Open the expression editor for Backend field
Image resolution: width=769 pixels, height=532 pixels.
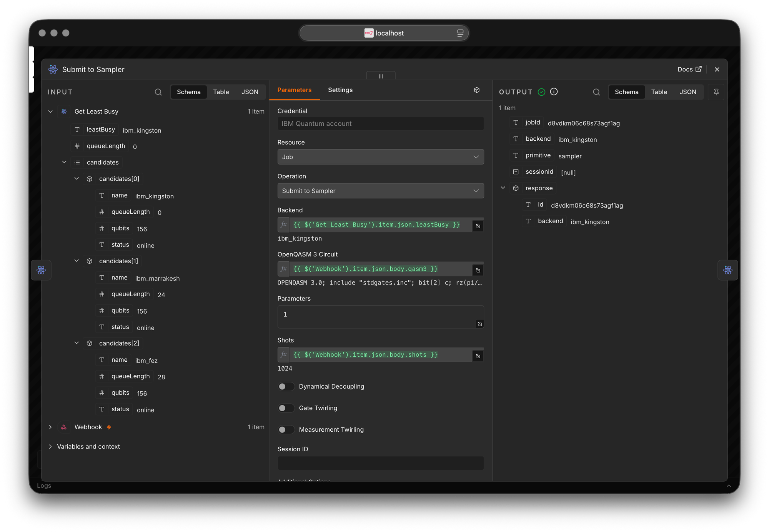click(x=478, y=226)
